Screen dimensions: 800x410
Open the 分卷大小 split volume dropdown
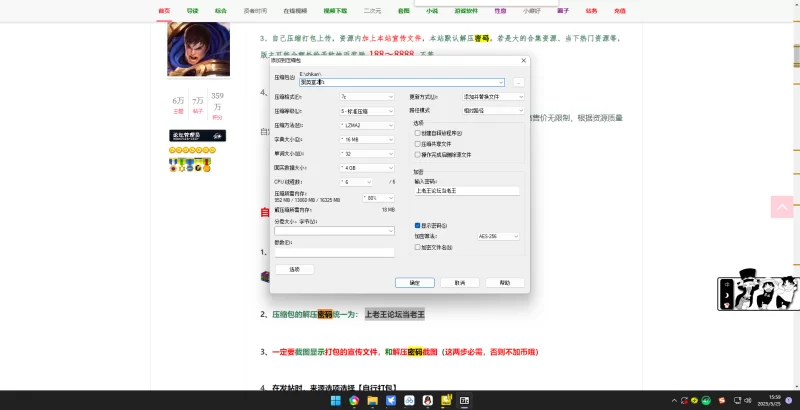[x=334, y=231]
